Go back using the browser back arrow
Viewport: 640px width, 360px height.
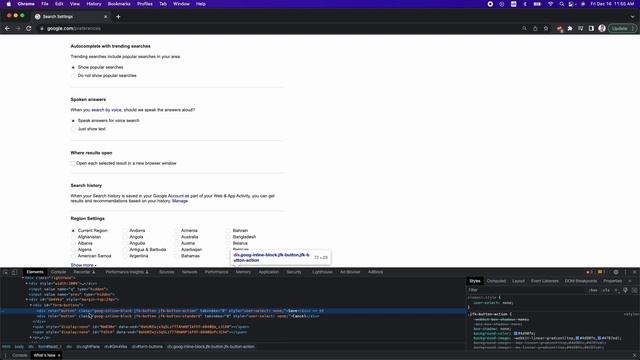(7, 29)
